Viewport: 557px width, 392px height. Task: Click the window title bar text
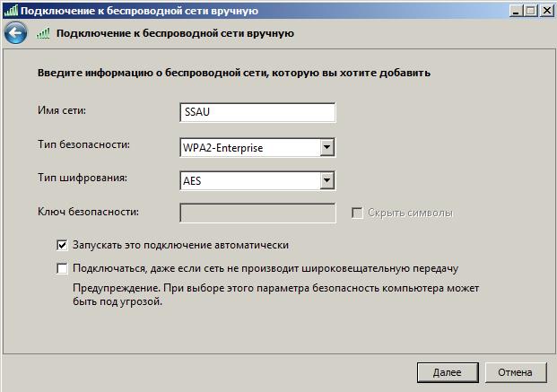139,11
